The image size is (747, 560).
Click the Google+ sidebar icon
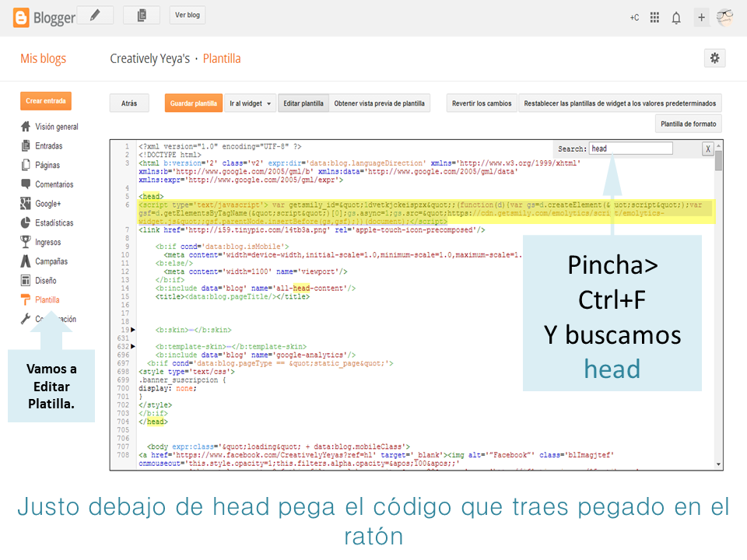tap(25, 203)
